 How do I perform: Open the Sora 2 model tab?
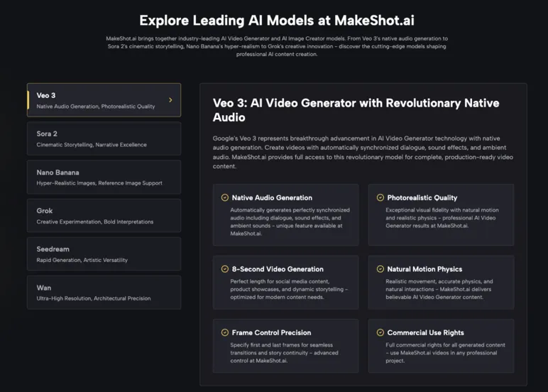click(104, 138)
